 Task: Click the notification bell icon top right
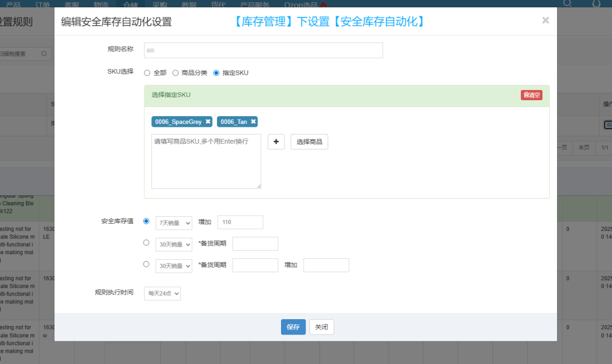[x=595, y=4]
